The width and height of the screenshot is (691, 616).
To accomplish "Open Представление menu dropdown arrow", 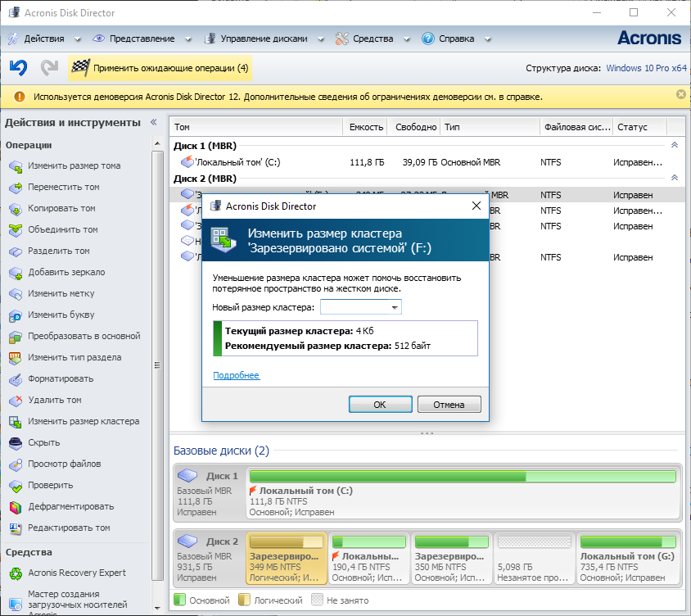I will click(187, 39).
